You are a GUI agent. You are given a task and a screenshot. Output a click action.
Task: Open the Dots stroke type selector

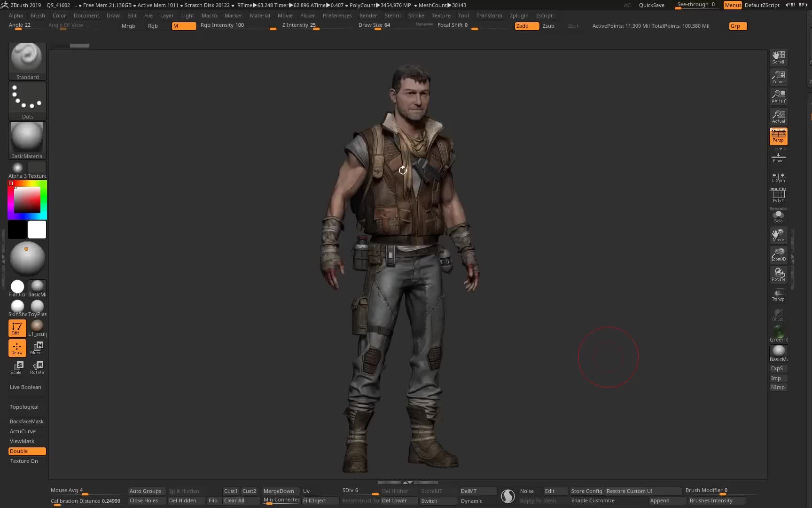point(27,101)
